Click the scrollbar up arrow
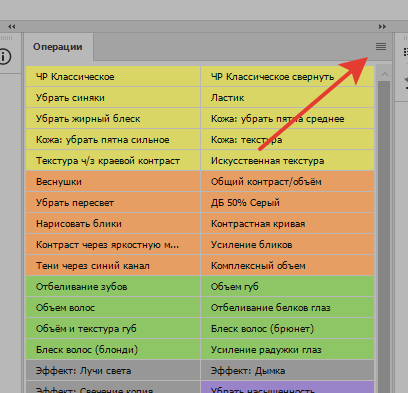Viewport: 408px width, 393px height. point(384,74)
